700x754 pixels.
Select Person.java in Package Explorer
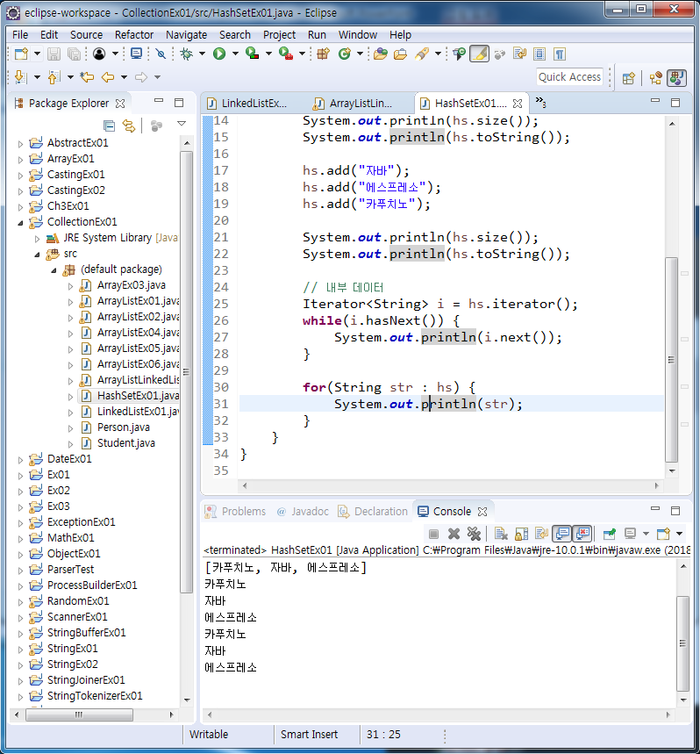pos(124,427)
